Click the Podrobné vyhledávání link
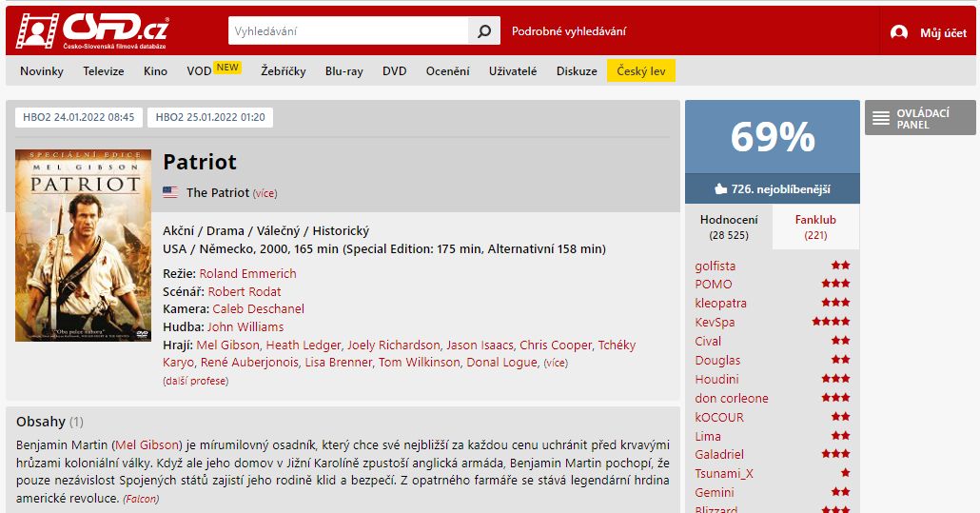The width and height of the screenshot is (980, 513). point(569,31)
